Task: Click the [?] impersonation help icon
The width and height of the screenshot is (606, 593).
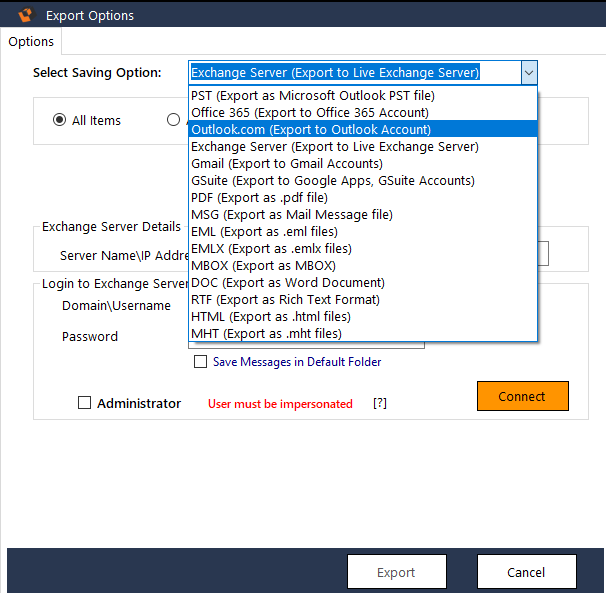Action: click(x=380, y=404)
